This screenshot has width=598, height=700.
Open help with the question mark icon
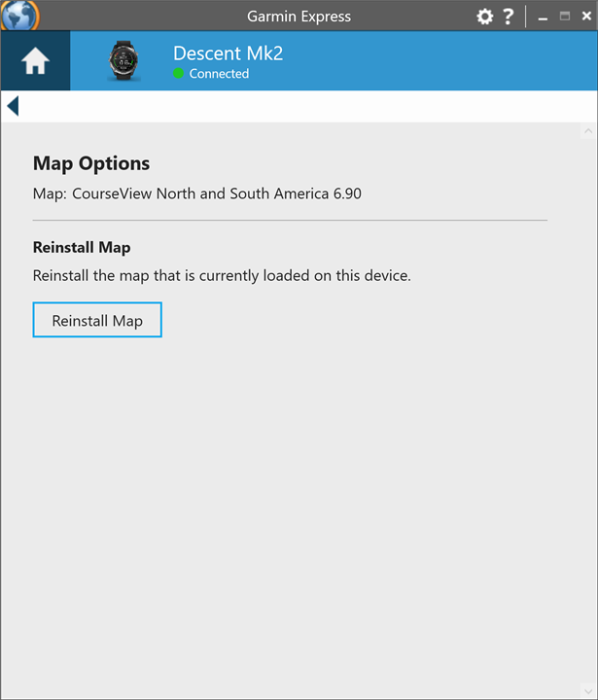tap(508, 17)
